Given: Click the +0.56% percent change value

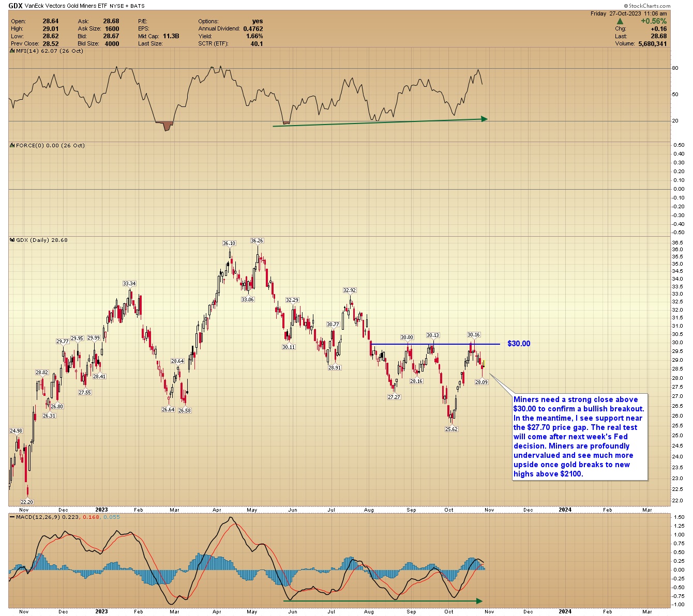Looking at the screenshot, I should 654,21.
